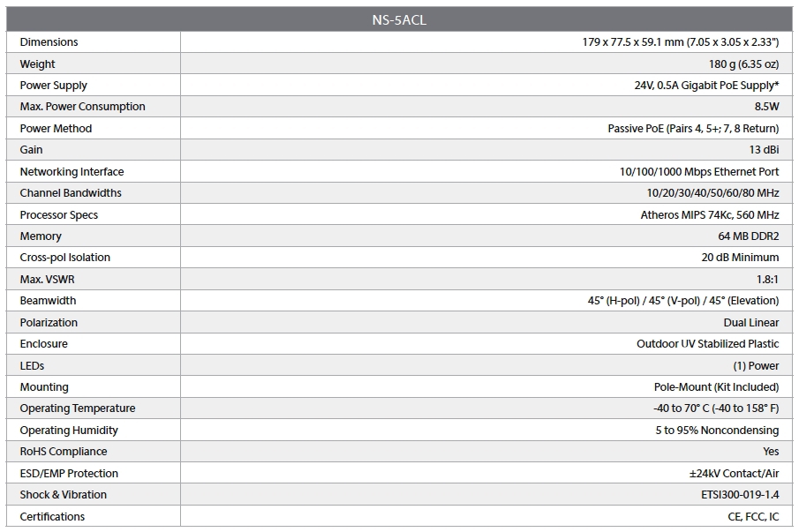Click the 1.8:1 VSWR value

[x=765, y=280]
